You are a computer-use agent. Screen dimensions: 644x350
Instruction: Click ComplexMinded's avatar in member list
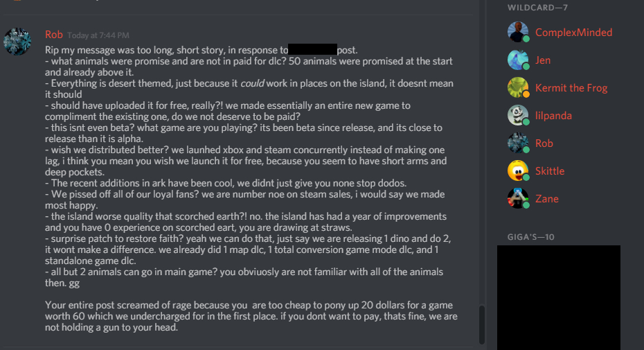tap(518, 33)
